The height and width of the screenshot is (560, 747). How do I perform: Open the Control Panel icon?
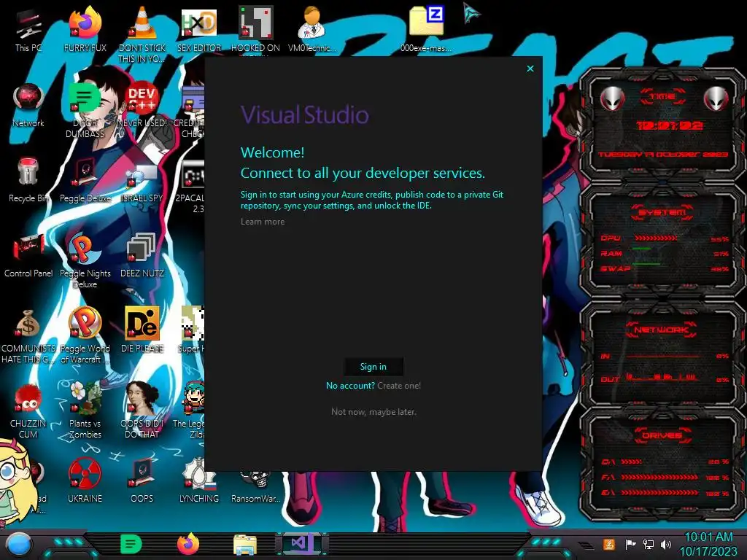click(x=28, y=255)
